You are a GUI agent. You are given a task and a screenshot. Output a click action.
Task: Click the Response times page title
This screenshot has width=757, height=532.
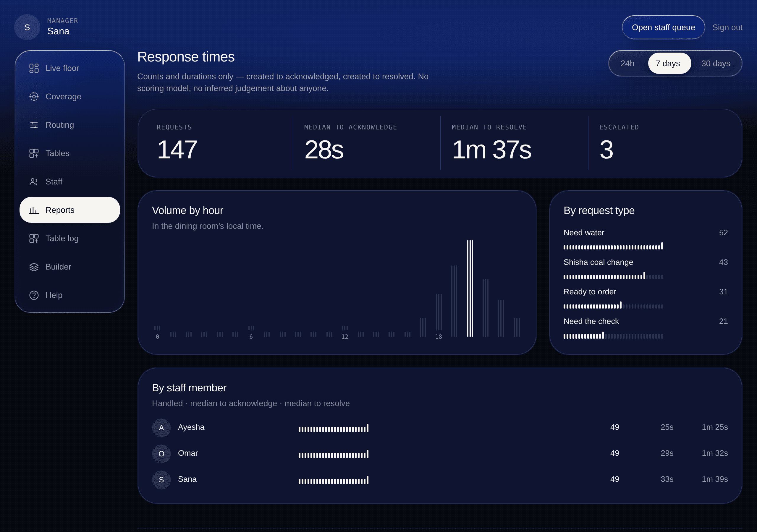[x=186, y=57]
